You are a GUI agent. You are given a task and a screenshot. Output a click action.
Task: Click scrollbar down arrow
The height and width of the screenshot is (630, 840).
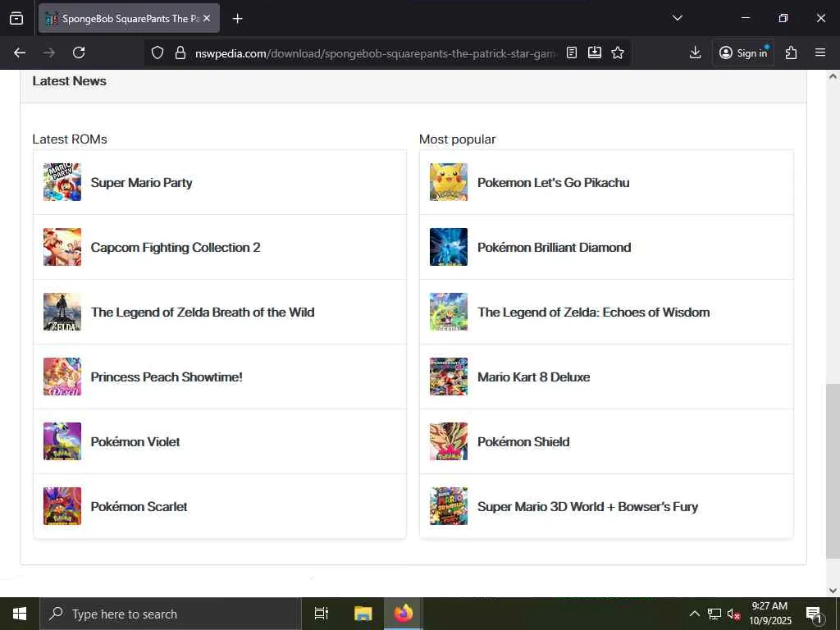click(833, 591)
